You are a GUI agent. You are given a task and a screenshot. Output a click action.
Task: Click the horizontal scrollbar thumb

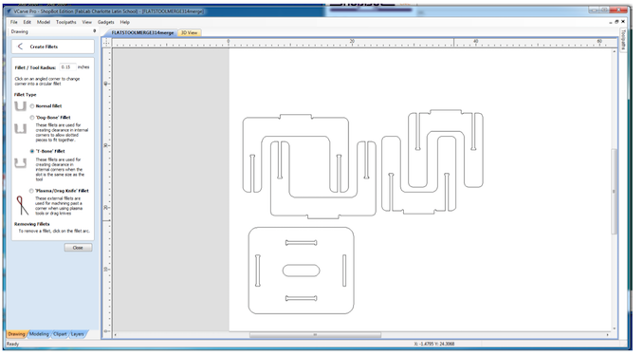point(315,335)
